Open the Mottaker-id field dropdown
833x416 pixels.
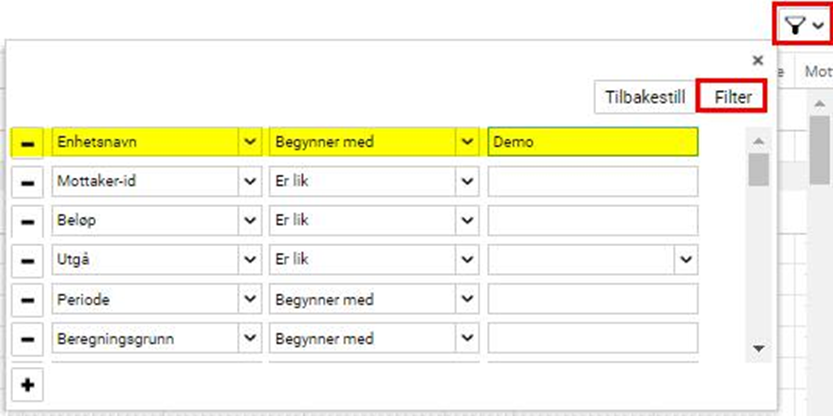pos(249,182)
